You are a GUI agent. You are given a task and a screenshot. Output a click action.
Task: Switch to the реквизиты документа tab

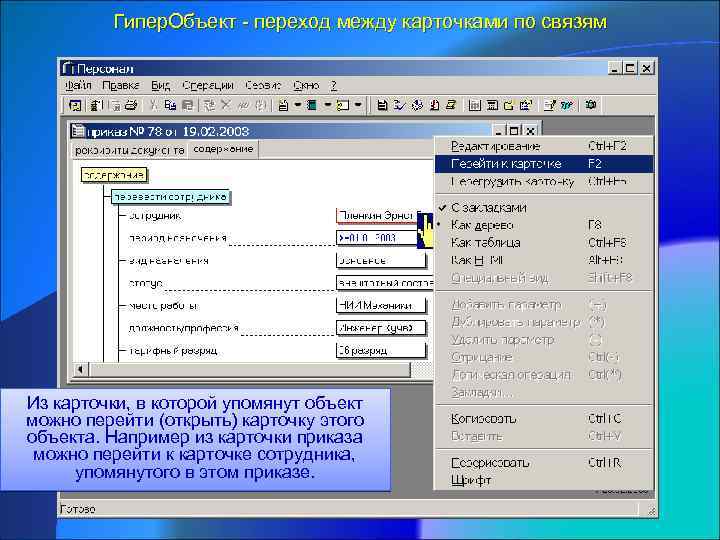(129, 150)
